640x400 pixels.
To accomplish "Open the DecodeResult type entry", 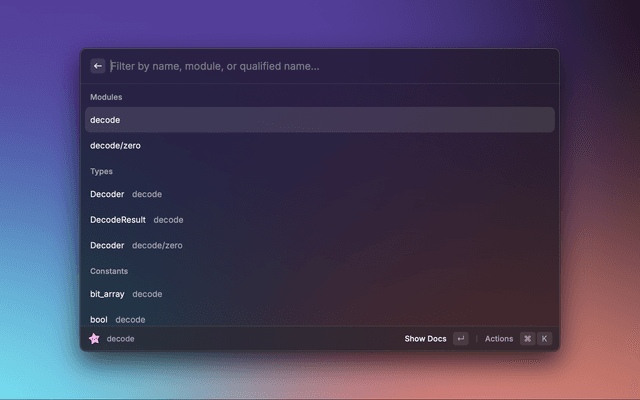I will 320,219.
